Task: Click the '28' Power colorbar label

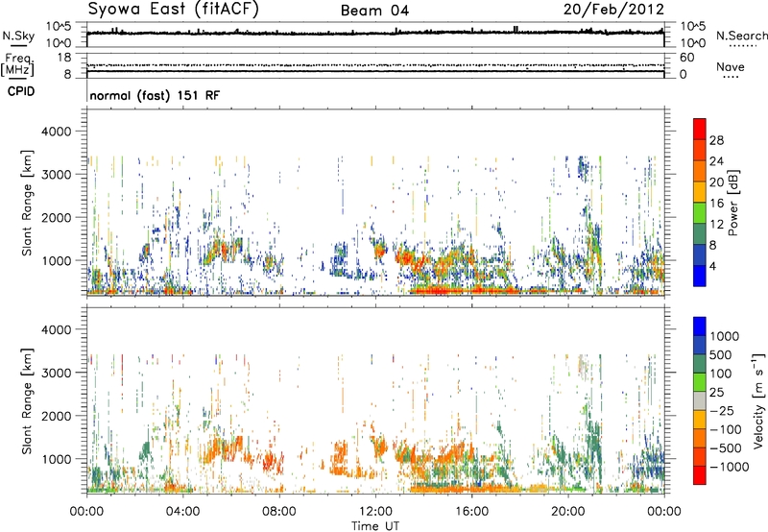Action: (x=716, y=140)
